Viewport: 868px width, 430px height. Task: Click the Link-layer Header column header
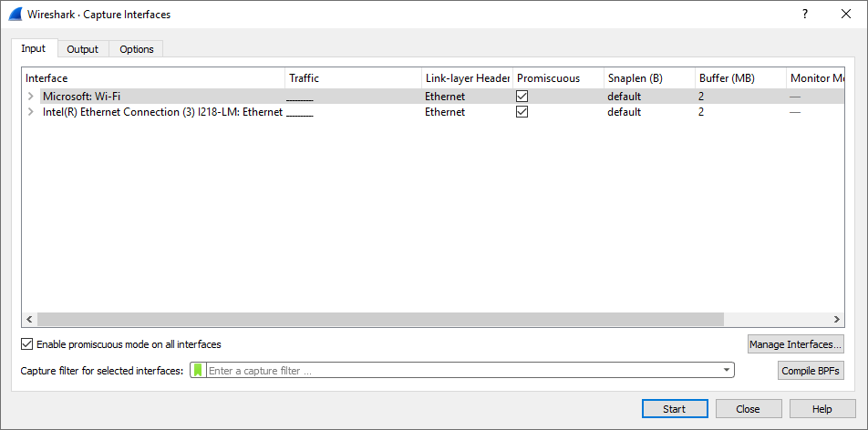click(x=467, y=78)
